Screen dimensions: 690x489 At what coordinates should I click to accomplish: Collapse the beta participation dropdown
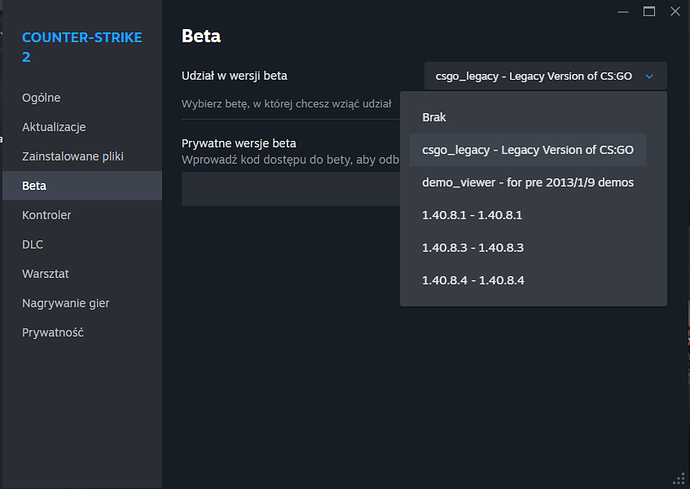(x=545, y=76)
